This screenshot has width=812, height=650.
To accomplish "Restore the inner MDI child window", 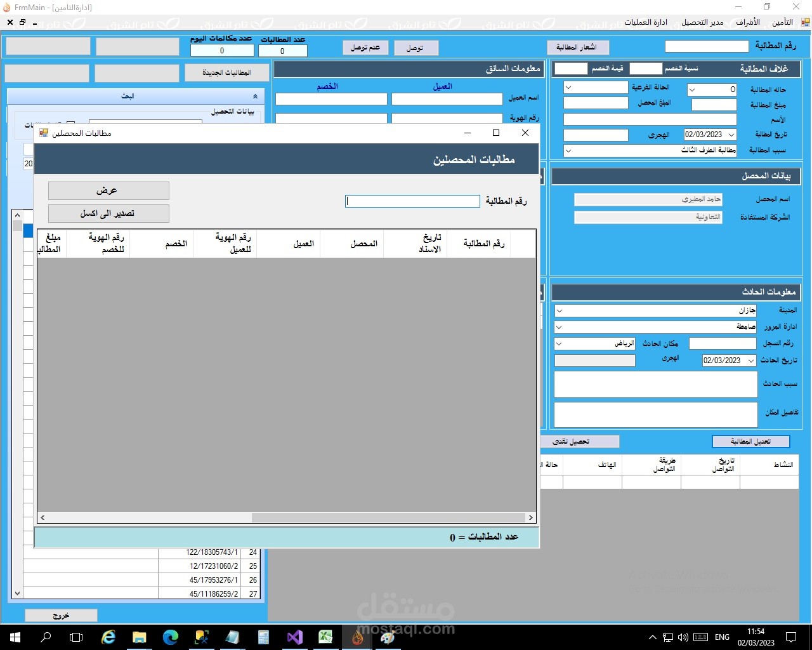I will (22, 22).
